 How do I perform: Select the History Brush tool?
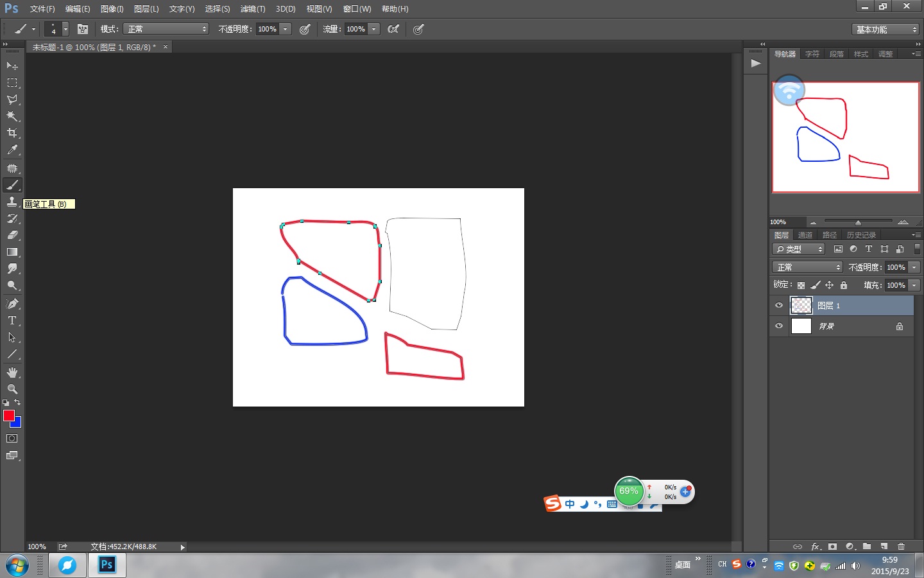click(12, 218)
